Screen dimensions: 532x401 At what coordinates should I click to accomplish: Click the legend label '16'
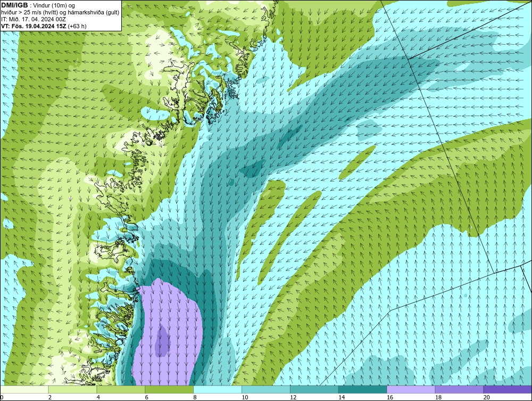[x=390, y=397]
